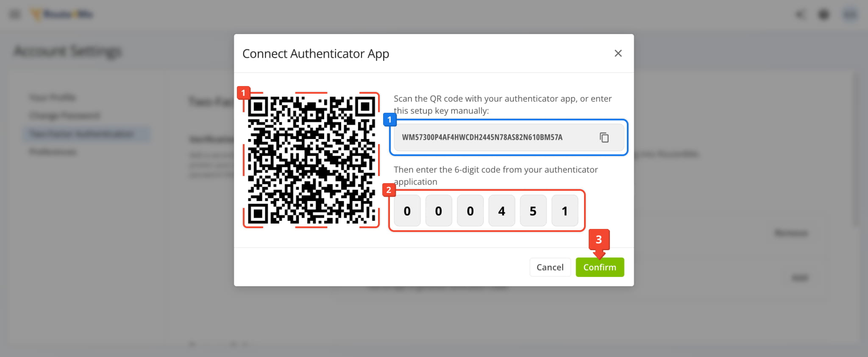Screen dimensions: 868x357
Task: Click the Confirm button
Action: (x=600, y=267)
